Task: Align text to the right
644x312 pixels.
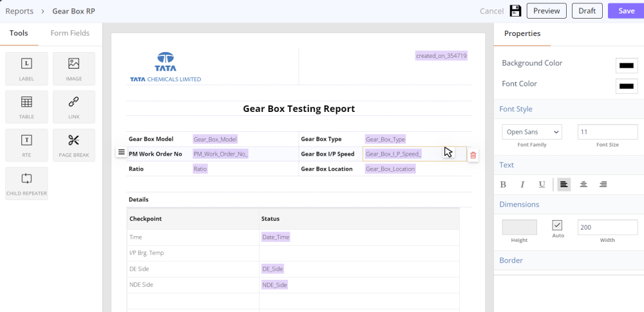Action: click(603, 185)
